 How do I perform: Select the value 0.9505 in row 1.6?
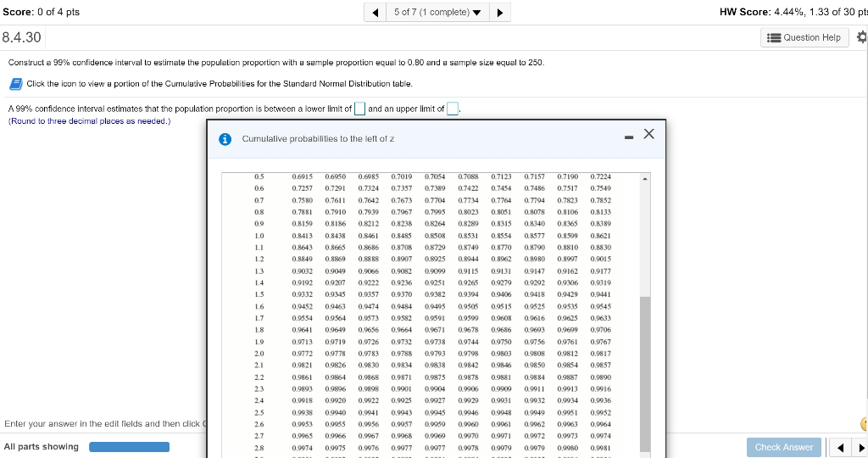(468, 306)
